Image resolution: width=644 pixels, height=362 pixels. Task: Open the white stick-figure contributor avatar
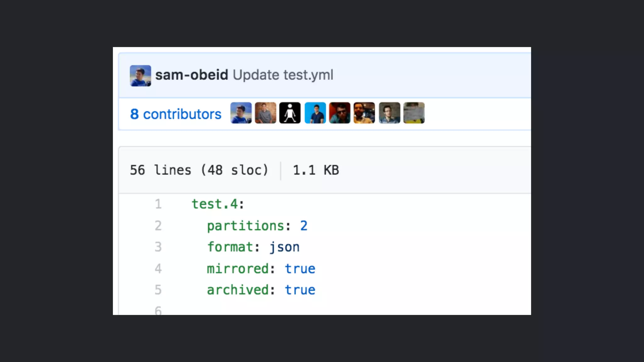point(290,113)
